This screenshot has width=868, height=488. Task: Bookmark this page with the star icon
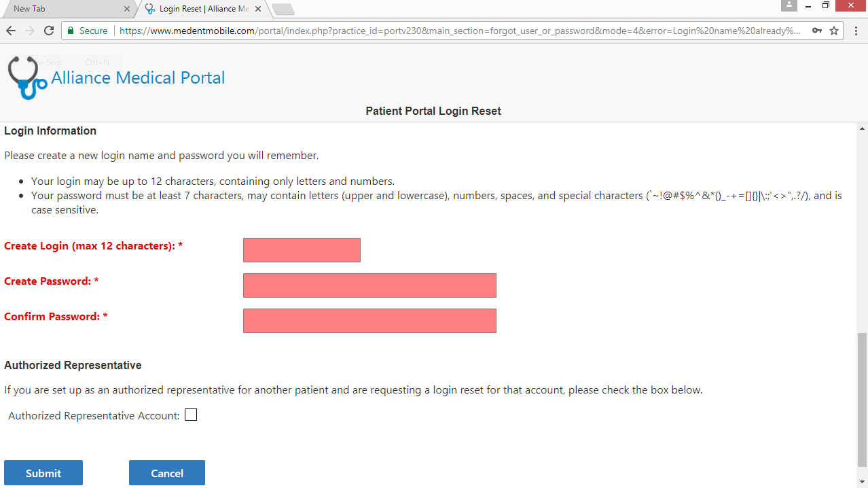pos(834,31)
